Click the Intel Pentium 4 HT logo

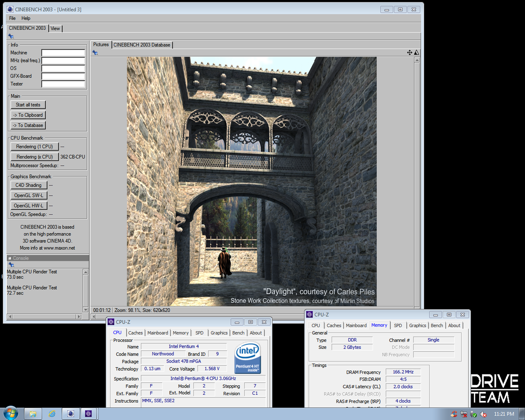(x=248, y=358)
